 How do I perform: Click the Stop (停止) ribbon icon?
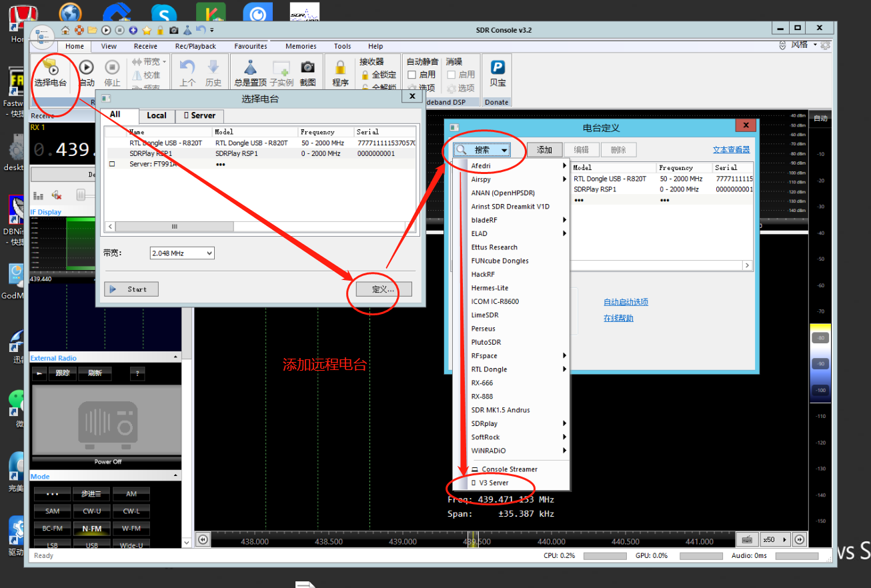click(112, 67)
